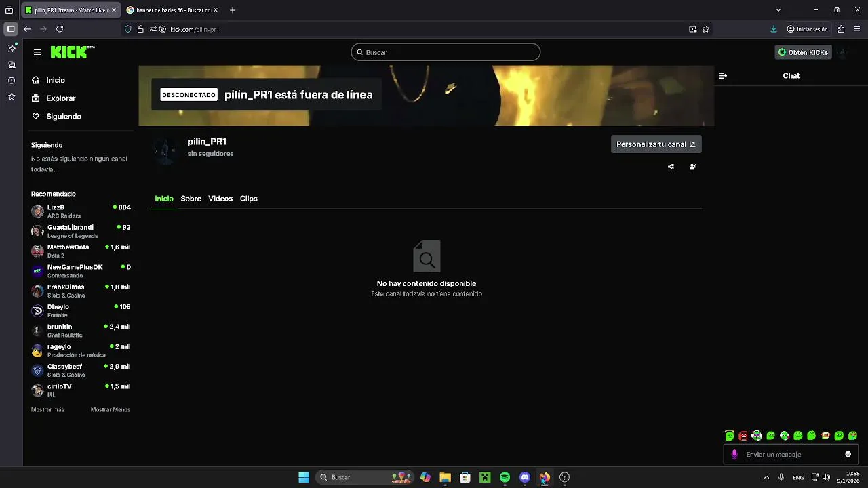868x488 pixels.
Task: Click Mostrar más link
Action: pos(47,409)
